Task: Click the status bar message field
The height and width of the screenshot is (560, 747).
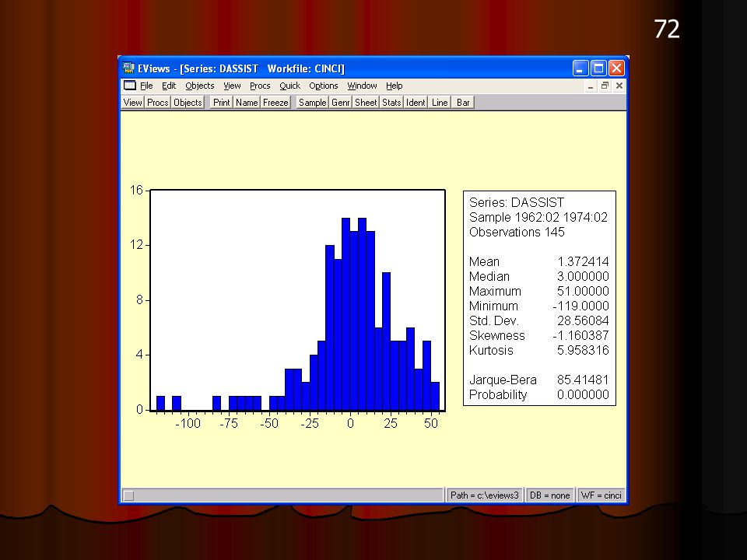Action: point(282,495)
